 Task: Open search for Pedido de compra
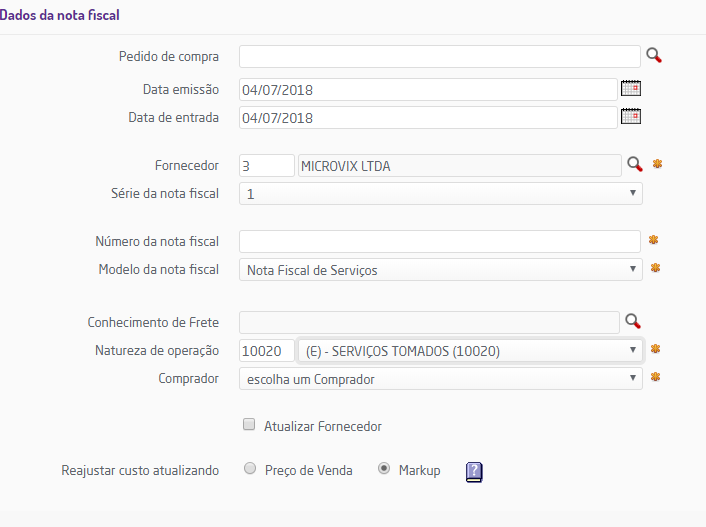[x=654, y=55]
